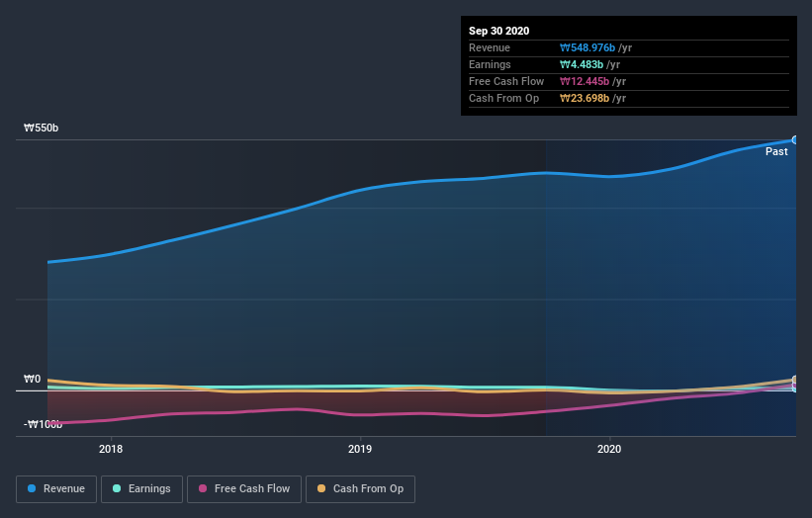Click the ₩548.976b revenue value

[x=587, y=47]
